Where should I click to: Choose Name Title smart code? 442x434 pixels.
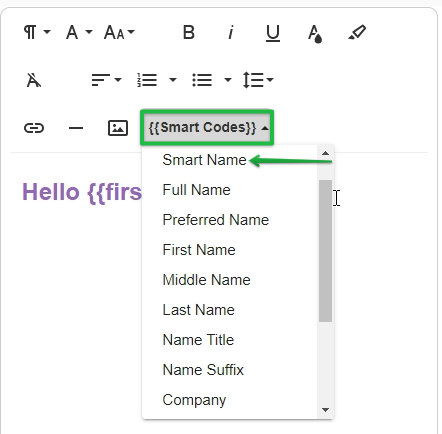[x=198, y=340]
